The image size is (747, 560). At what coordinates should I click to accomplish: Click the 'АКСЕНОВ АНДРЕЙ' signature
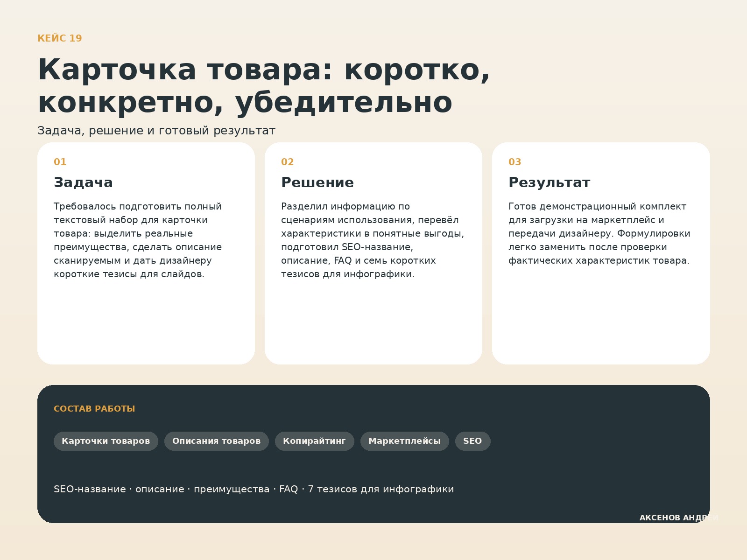(x=679, y=518)
